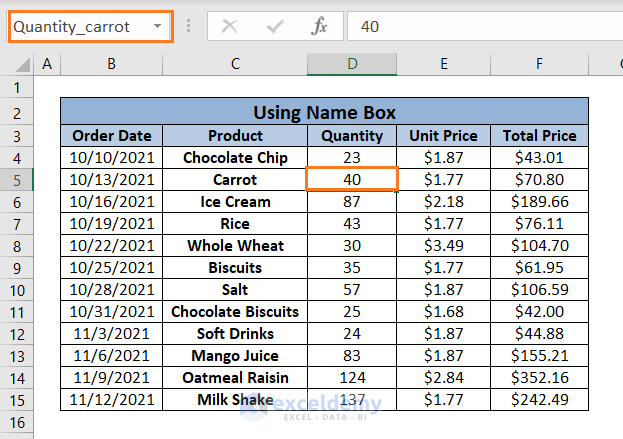Select the Order Date 11/3/2021 cell
The width and height of the screenshot is (623, 439).
point(111,334)
